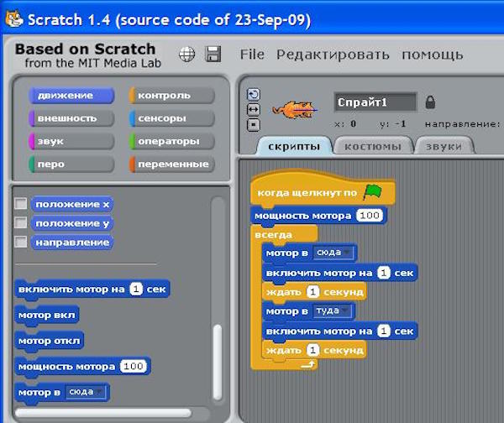504x423 pixels.
Task: Click the мотор вкл block in the palette
Action: (x=47, y=315)
